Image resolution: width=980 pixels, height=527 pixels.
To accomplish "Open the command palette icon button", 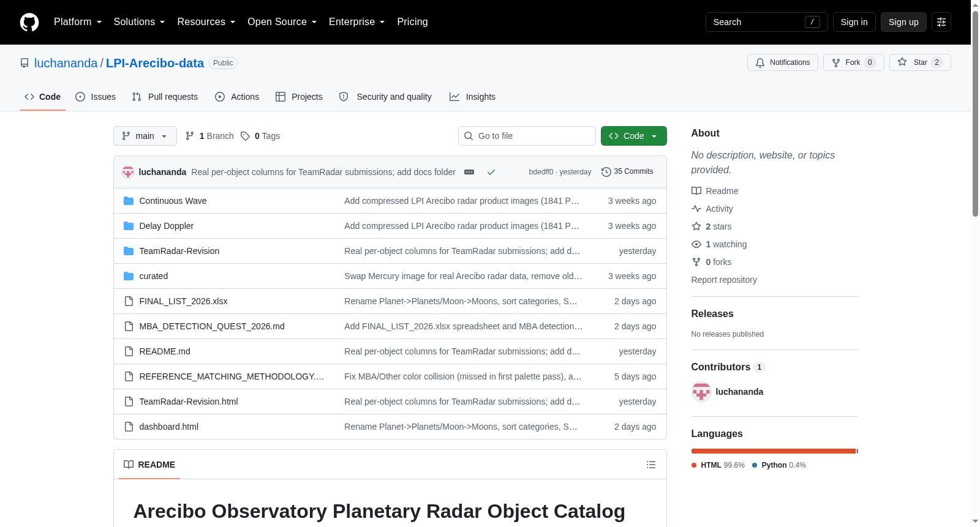I will 941,22.
